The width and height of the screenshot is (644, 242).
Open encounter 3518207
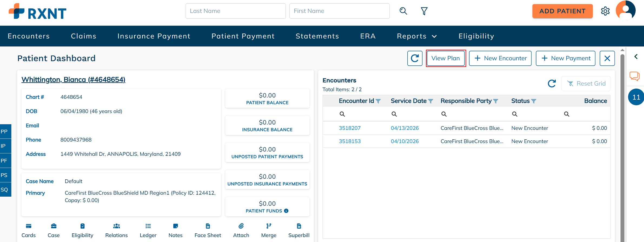(350, 128)
